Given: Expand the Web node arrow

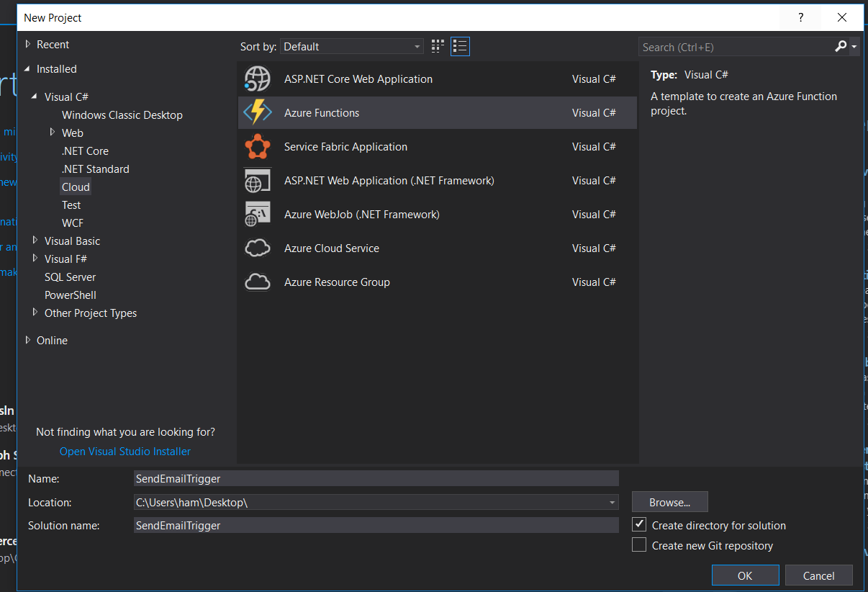Looking at the screenshot, I should click(x=53, y=133).
